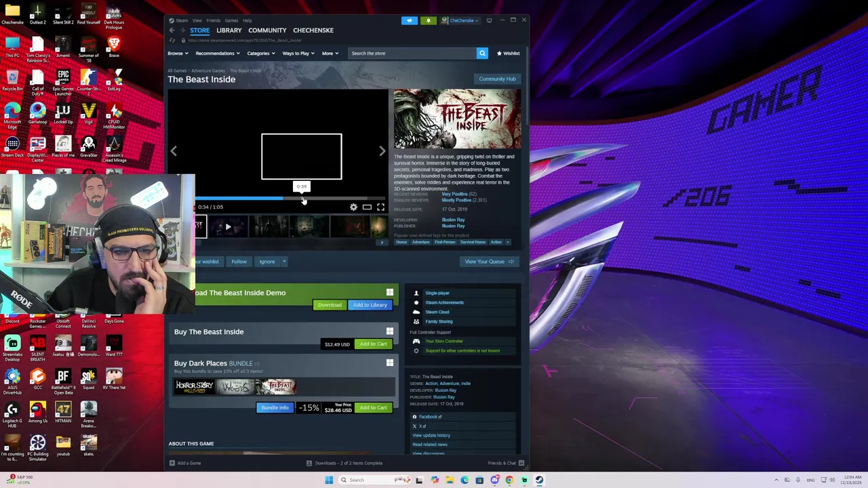The height and width of the screenshot is (488, 868).
Task: Open Epic Games Launcher desktop icon
Action: (x=63, y=83)
